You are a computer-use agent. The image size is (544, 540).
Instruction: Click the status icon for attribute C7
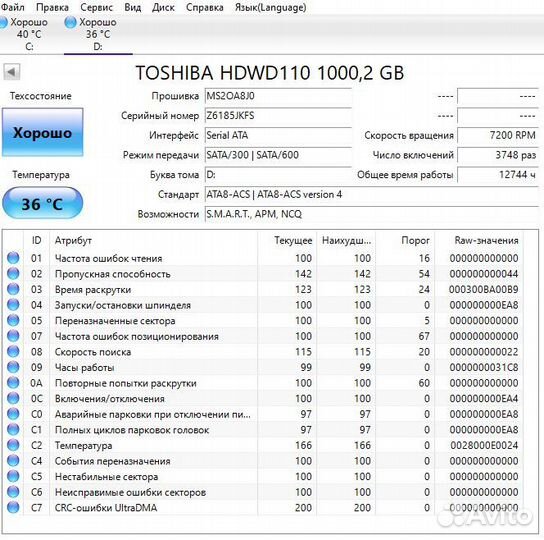(13, 507)
